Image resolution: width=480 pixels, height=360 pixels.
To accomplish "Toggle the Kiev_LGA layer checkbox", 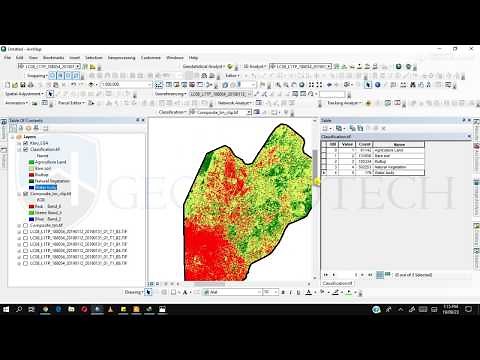I will (26, 143).
